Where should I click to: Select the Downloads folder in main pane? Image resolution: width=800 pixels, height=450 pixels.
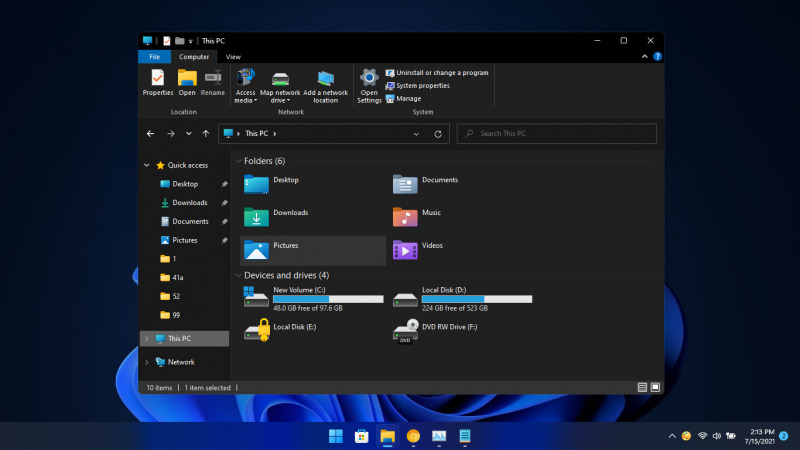(256, 217)
